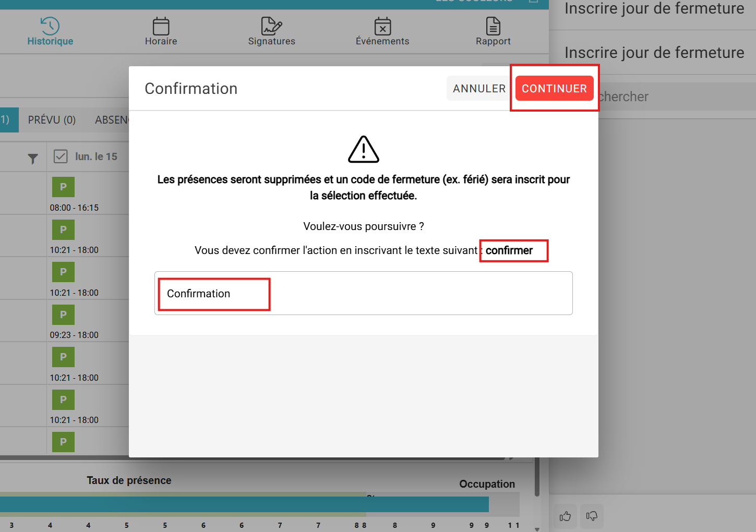
Task: Select first green P presence badge 08:00 - 16:15
Action: [63, 187]
